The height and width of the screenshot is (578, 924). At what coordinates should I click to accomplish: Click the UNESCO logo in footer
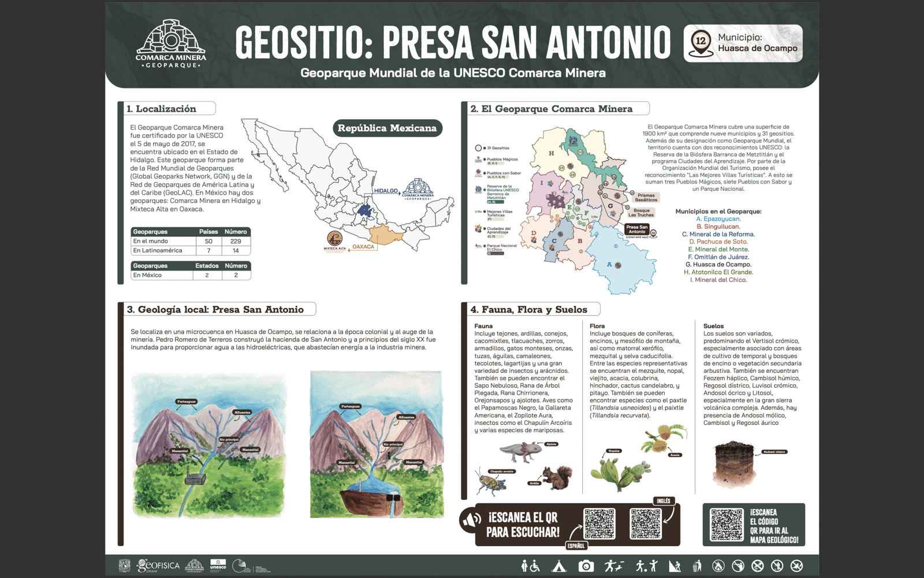(x=218, y=565)
